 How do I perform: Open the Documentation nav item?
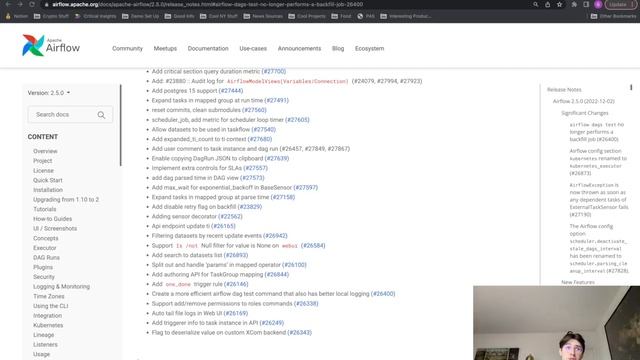(x=208, y=49)
